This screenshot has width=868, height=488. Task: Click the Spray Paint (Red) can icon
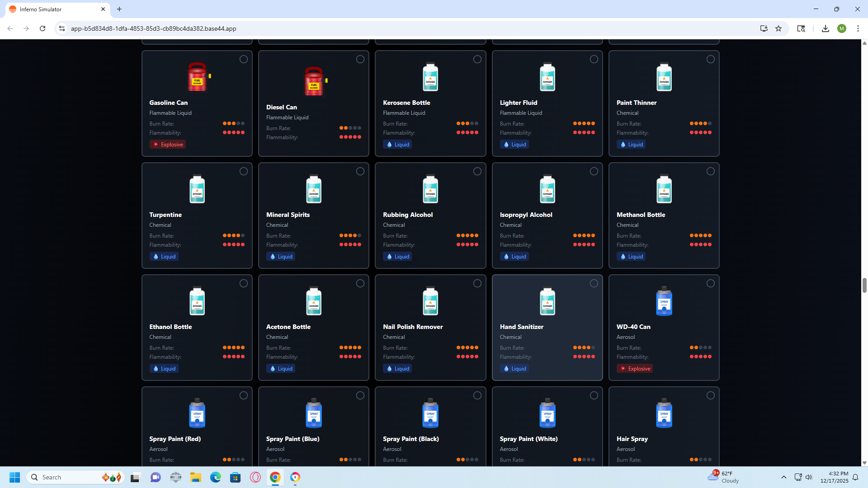click(197, 413)
